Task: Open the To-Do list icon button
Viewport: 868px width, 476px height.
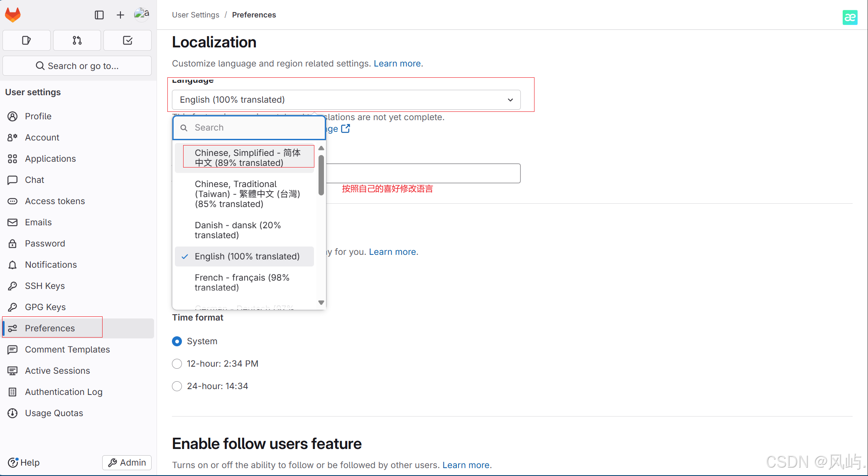Action: pyautogui.click(x=128, y=40)
